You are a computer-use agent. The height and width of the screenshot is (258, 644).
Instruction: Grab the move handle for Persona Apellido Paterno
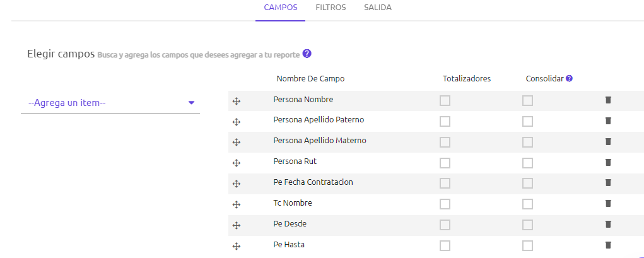pos(236,122)
